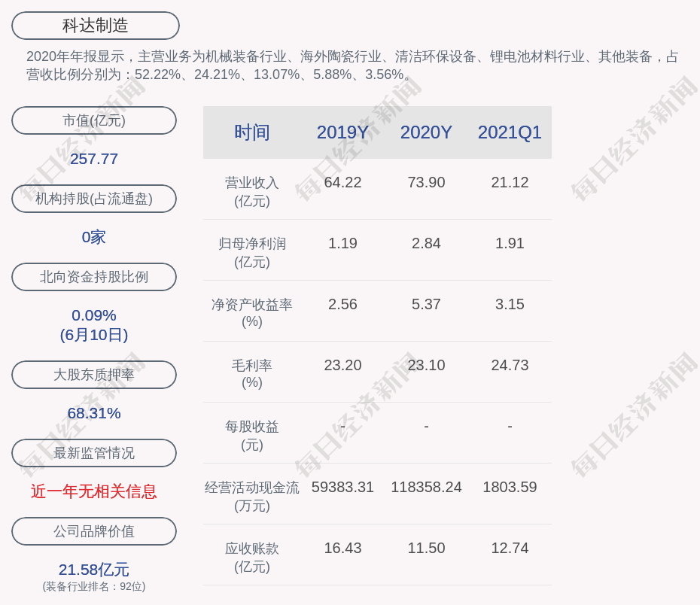Click the market value figure 257.77
This screenshot has height=605, width=700.
[94, 159]
